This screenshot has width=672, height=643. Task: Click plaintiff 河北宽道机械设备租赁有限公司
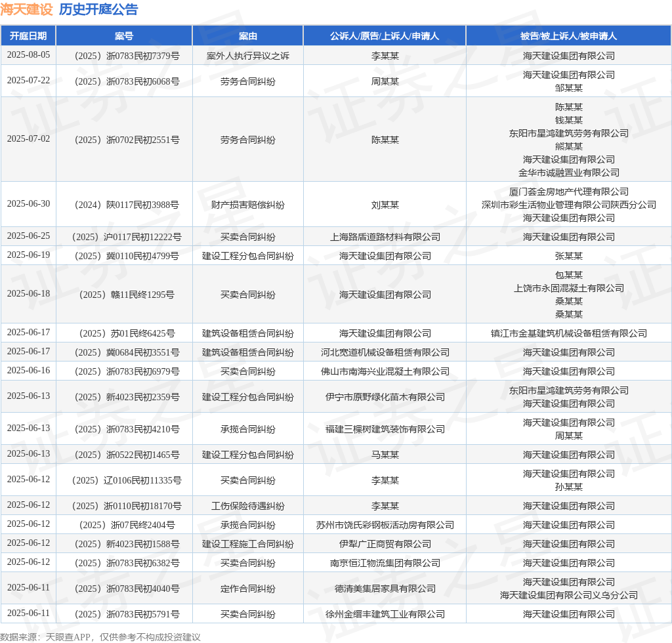[x=385, y=352]
